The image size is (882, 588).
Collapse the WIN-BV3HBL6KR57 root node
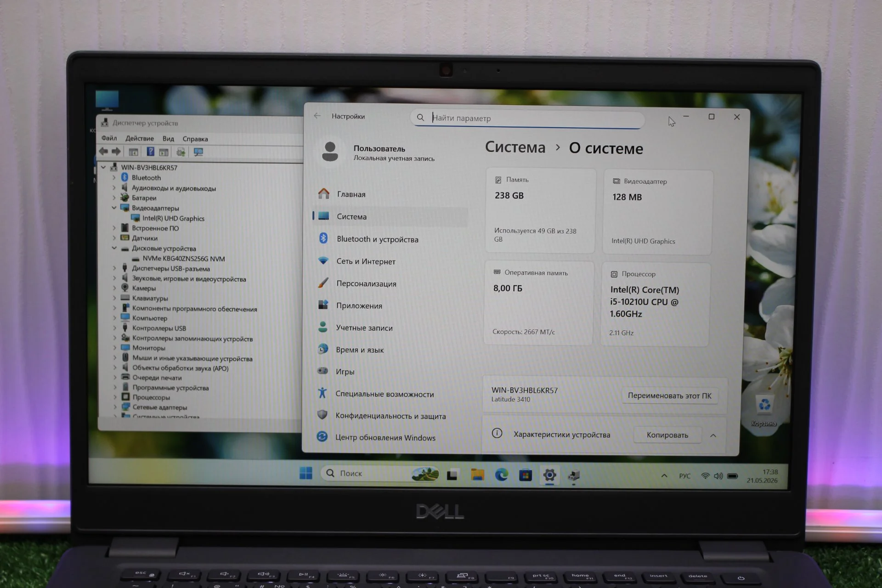coord(103,167)
